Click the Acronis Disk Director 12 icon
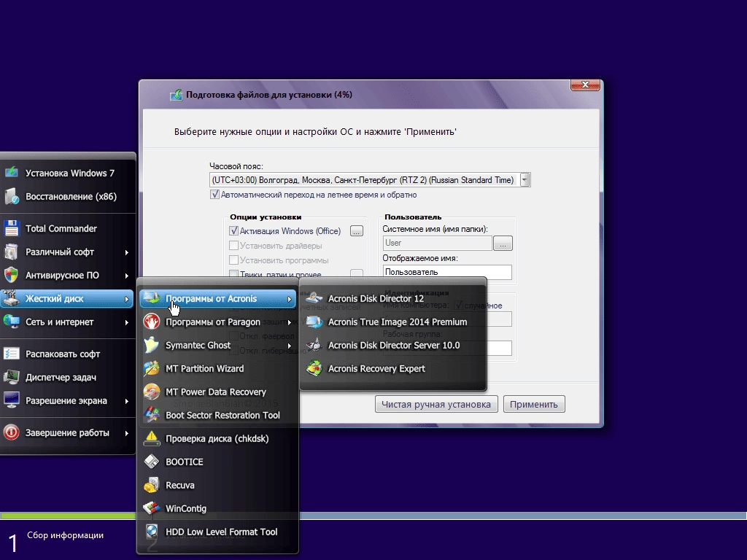 click(314, 298)
